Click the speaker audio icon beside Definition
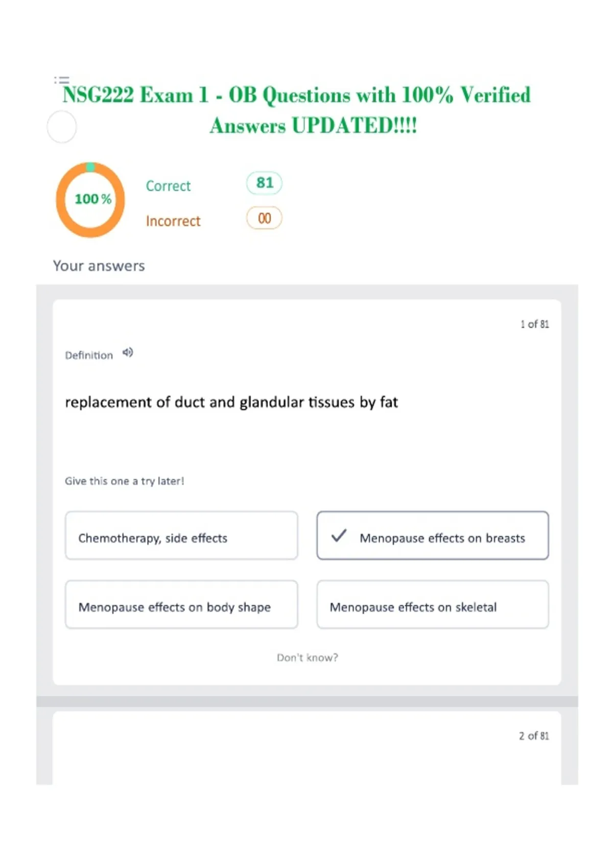 128,352
